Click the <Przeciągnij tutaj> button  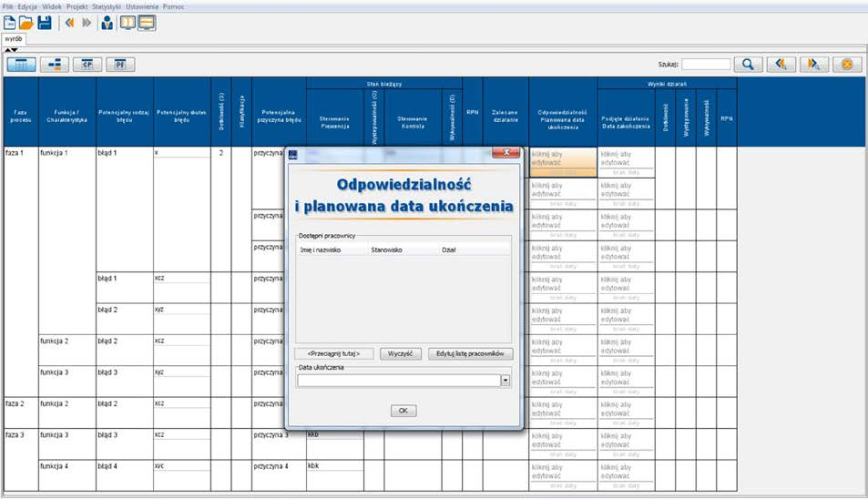[x=333, y=353]
